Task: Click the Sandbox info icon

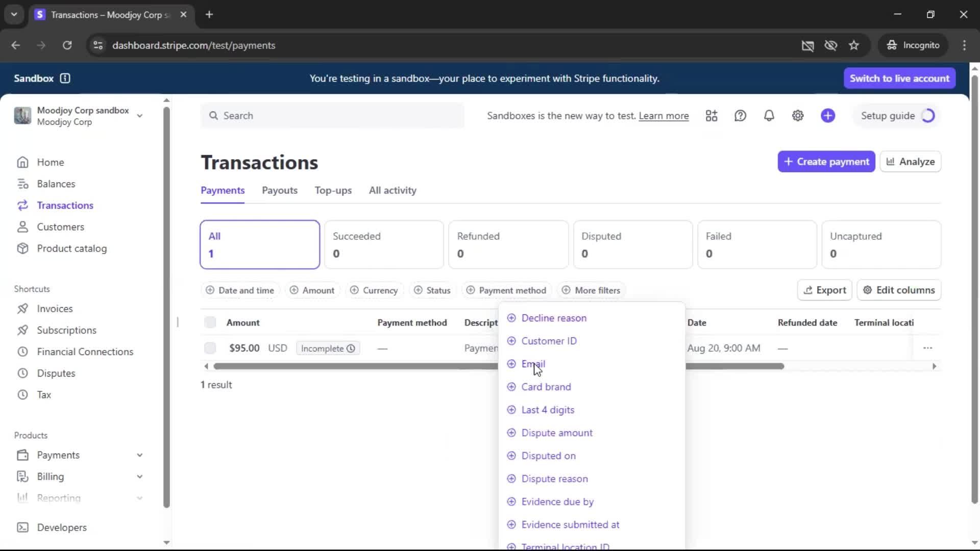Action: pyautogui.click(x=65, y=79)
